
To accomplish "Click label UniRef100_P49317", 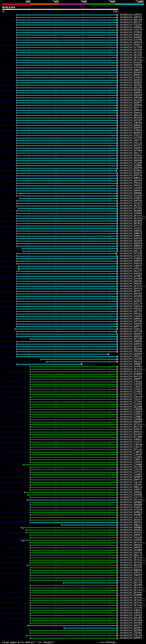I will click(131, 45).
